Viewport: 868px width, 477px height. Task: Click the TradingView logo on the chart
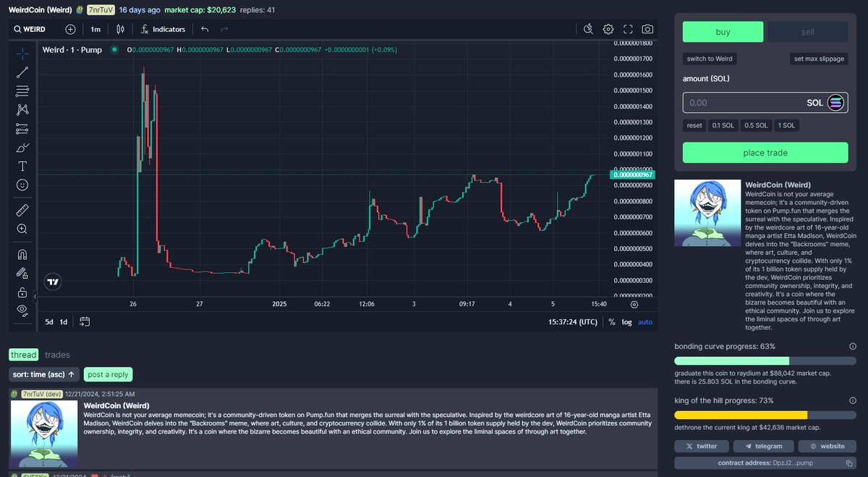[x=52, y=282]
